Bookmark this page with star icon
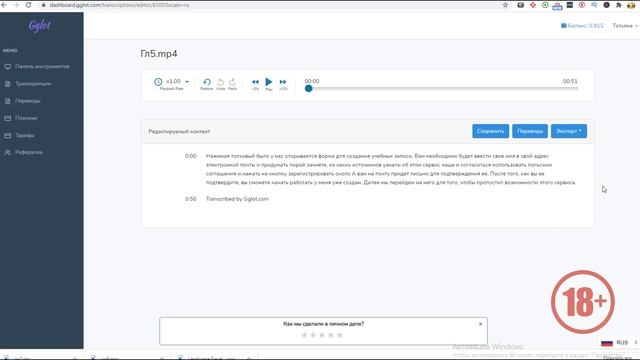 pos(505,5)
